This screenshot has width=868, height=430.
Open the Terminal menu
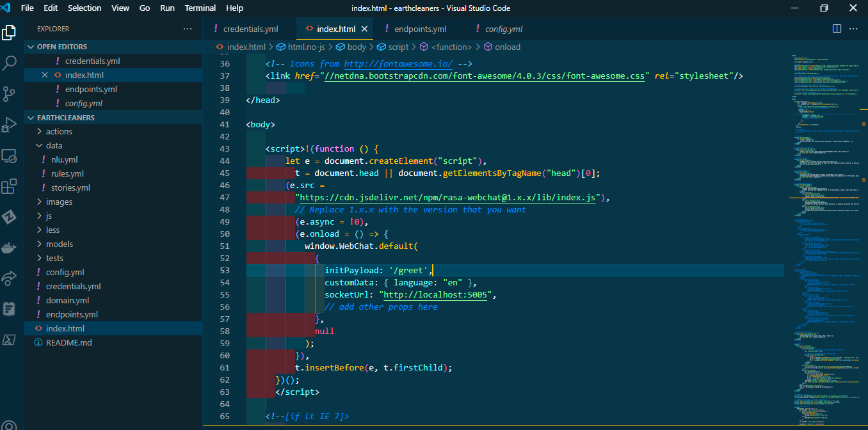pos(200,8)
